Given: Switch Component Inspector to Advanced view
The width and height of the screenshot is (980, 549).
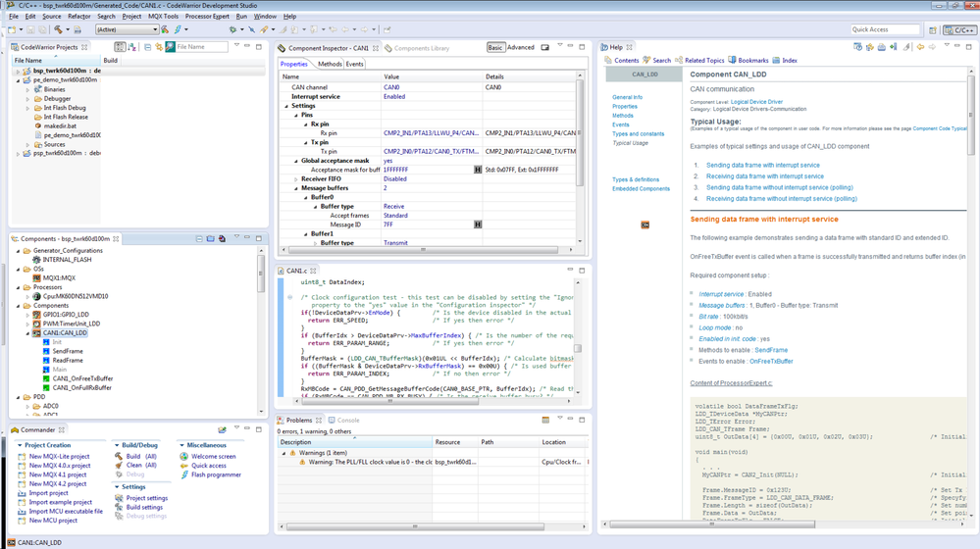Looking at the screenshot, I should pyautogui.click(x=520, y=47).
